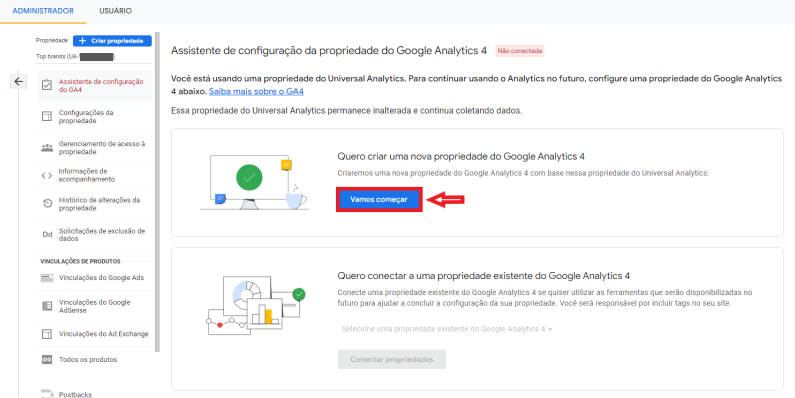795x398 pixels.
Task: Open Google Ads links icon
Action: pos(47,278)
